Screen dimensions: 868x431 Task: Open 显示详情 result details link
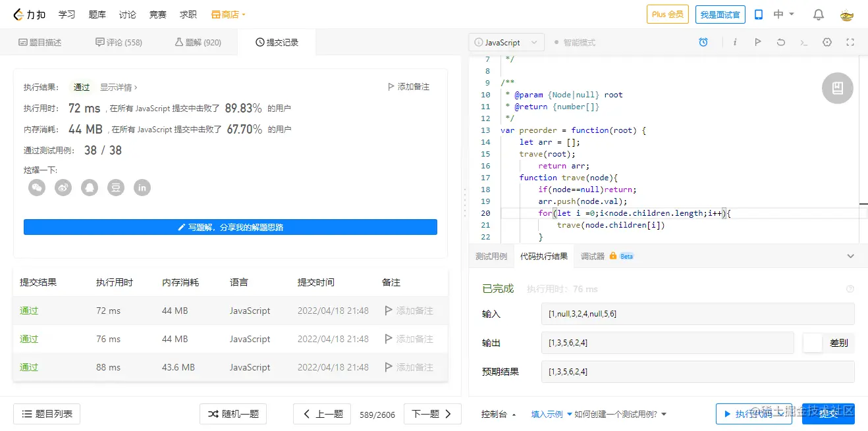pyautogui.click(x=119, y=87)
